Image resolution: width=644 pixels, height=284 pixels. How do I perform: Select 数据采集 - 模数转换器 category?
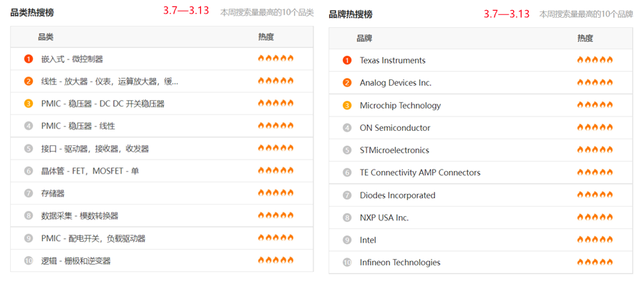(x=79, y=216)
